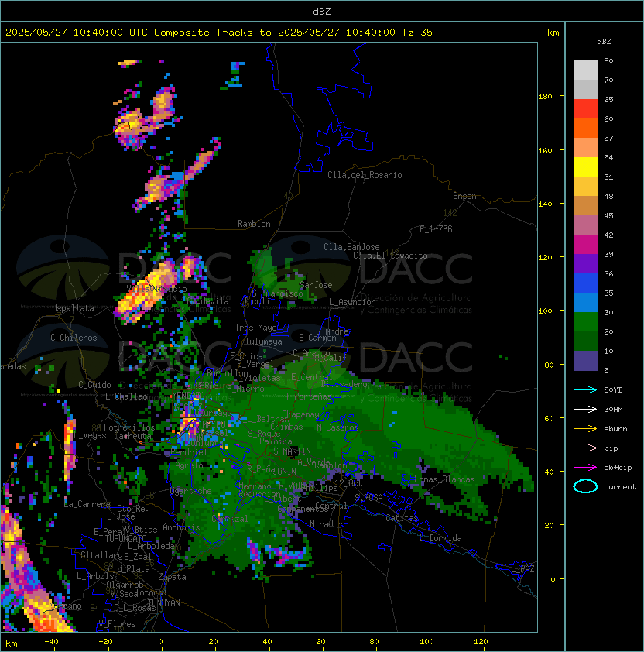The width and height of the screenshot is (644, 652).
Task: Click the 'Mirador' map label
Action: [x=326, y=524]
